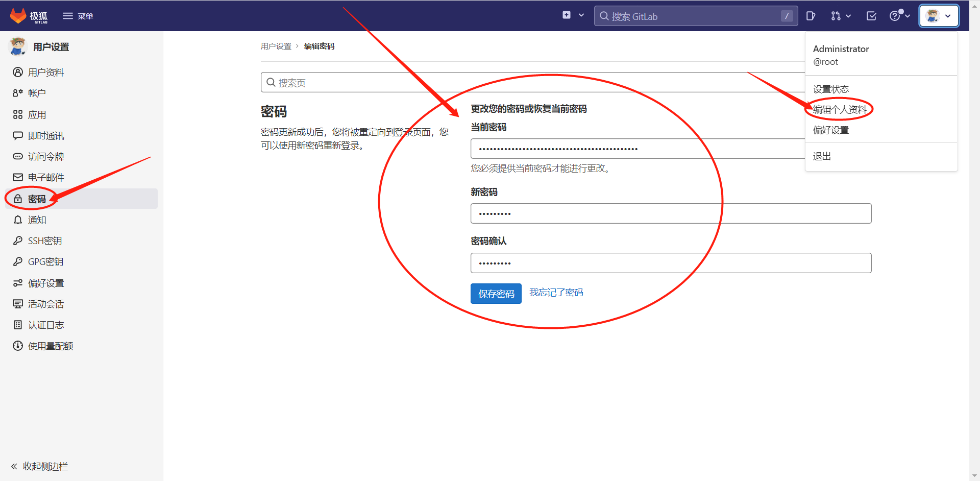Go to SSH密钥 settings
The height and width of the screenshot is (481, 980).
tap(44, 240)
